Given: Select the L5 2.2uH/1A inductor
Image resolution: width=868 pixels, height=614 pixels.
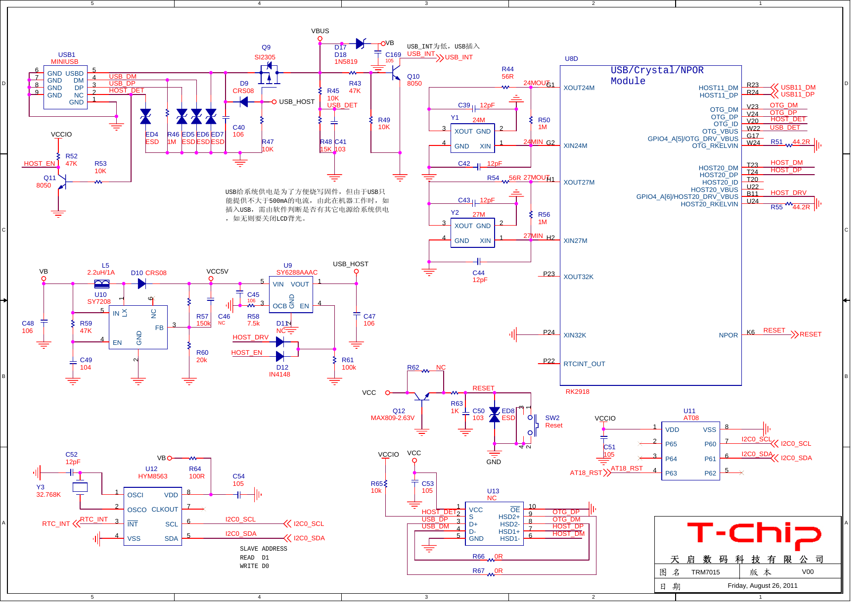Looking at the screenshot, I should pos(102,283).
